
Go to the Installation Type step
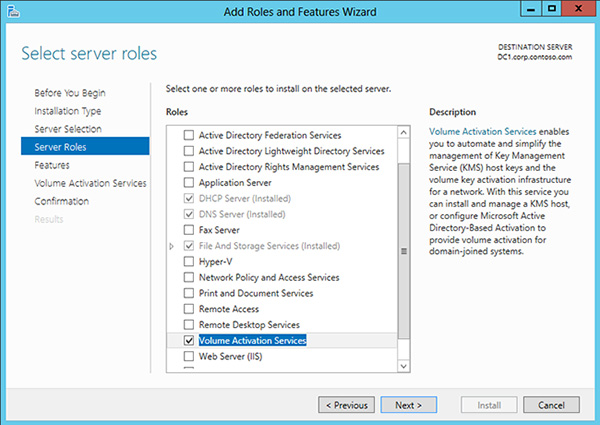(x=67, y=111)
